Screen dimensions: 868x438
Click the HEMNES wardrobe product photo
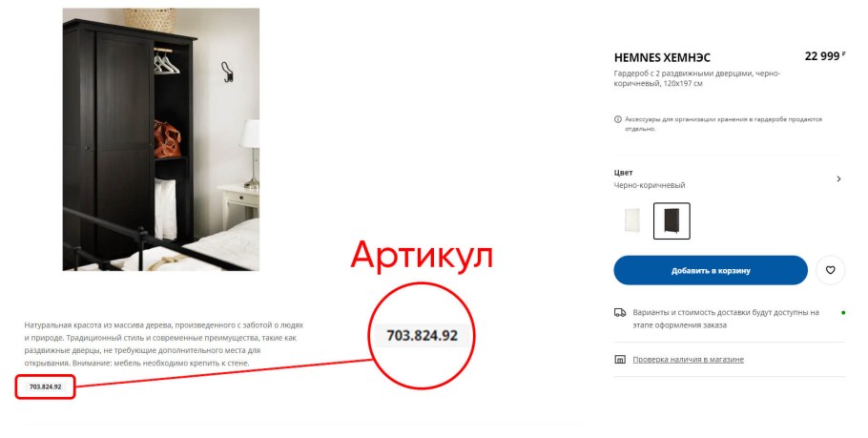[161, 139]
